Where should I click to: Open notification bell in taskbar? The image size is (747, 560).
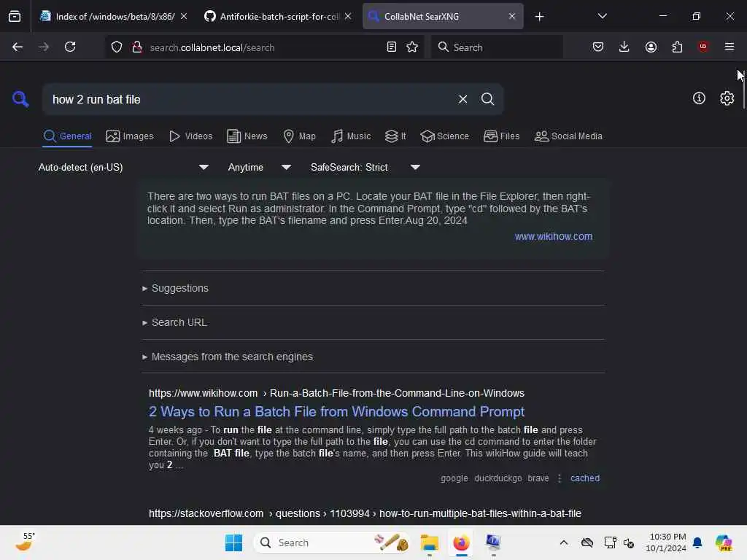(697, 542)
